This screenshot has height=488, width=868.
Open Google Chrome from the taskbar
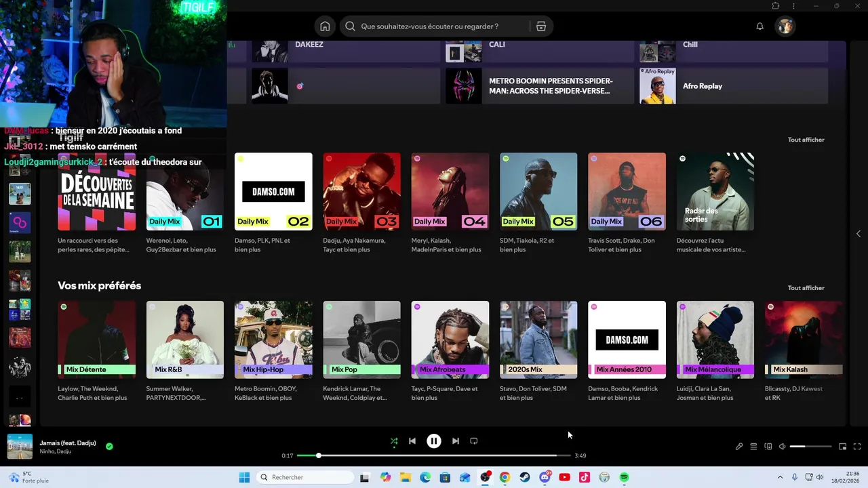pos(505,477)
